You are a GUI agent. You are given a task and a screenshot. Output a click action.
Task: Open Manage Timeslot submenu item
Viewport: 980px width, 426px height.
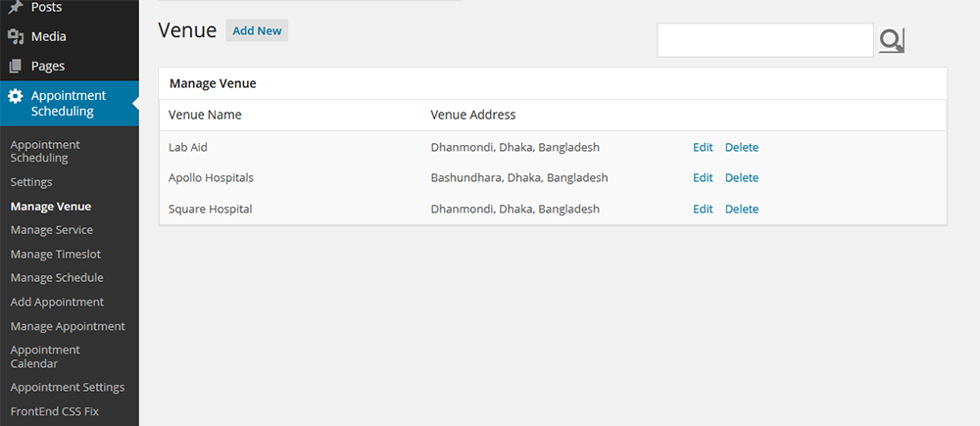[55, 254]
